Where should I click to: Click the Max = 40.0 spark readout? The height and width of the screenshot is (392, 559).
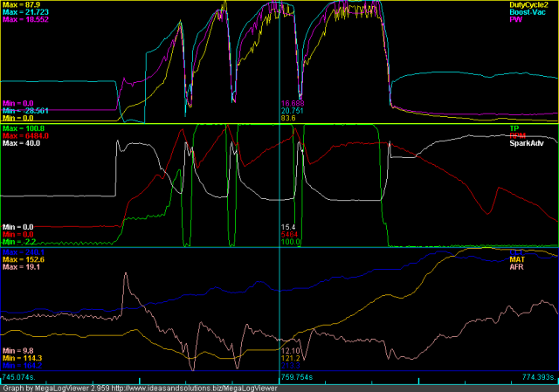coord(24,142)
